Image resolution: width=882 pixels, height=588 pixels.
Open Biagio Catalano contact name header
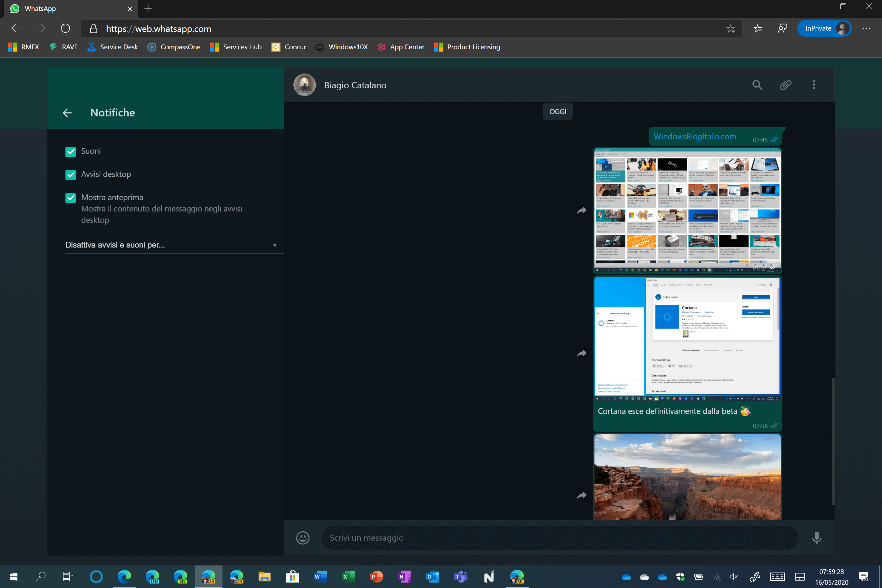tap(355, 85)
